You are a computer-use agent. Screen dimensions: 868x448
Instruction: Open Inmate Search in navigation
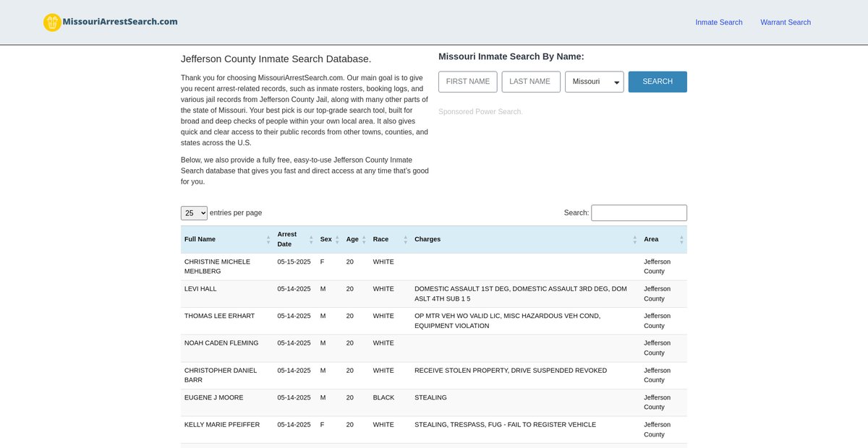(718, 22)
